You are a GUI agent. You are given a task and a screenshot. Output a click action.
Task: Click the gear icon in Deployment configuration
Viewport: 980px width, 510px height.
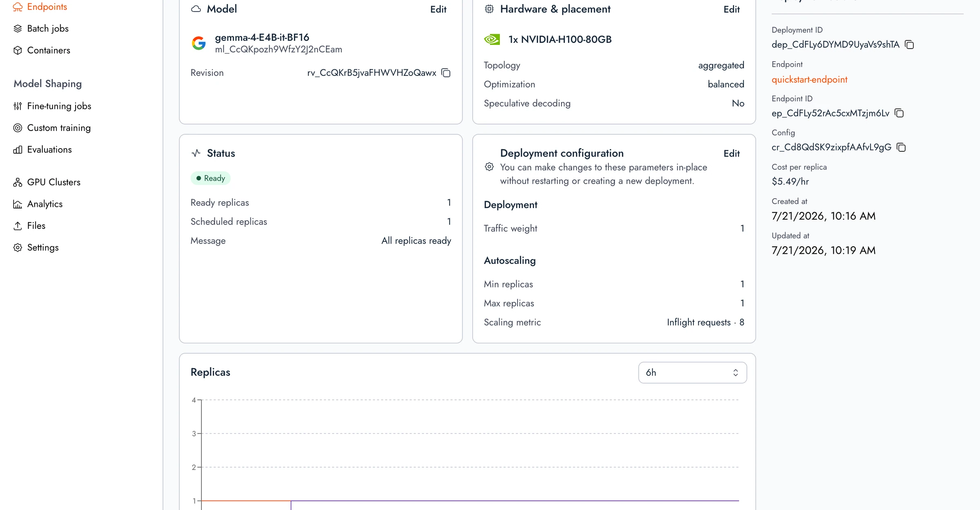pyautogui.click(x=489, y=166)
